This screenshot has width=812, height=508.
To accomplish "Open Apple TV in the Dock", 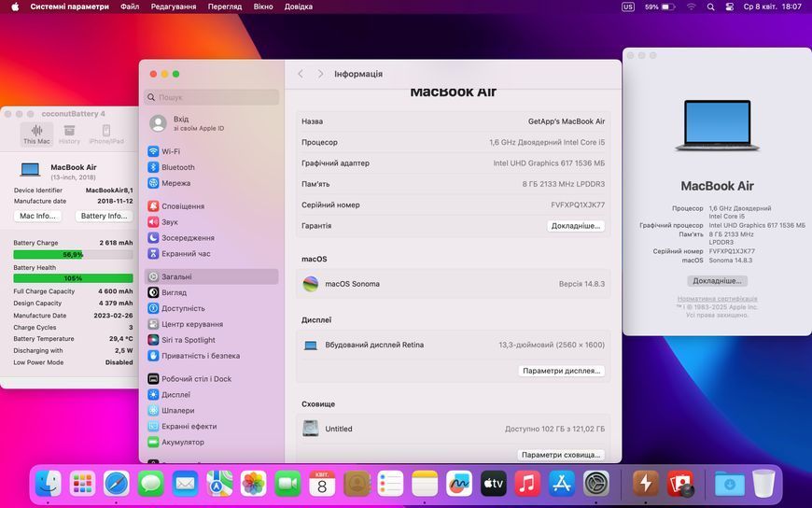I will pyautogui.click(x=493, y=484).
